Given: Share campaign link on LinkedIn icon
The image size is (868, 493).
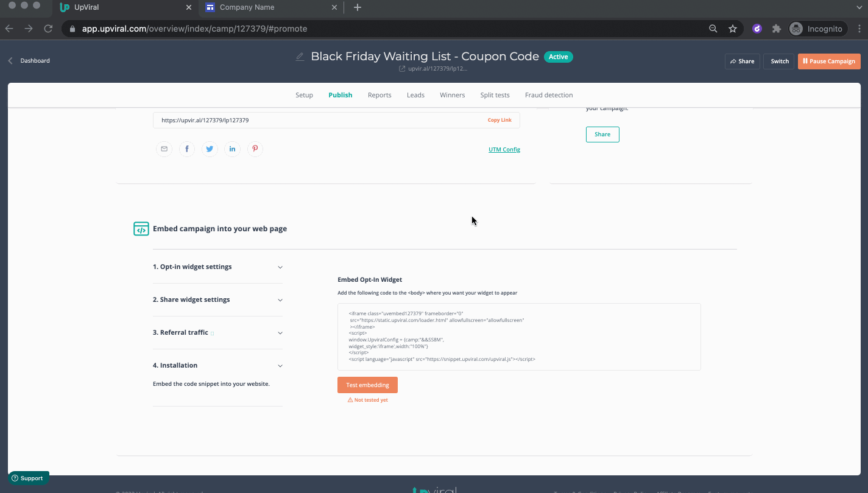Looking at the screenshot, I should coord(232,149).
